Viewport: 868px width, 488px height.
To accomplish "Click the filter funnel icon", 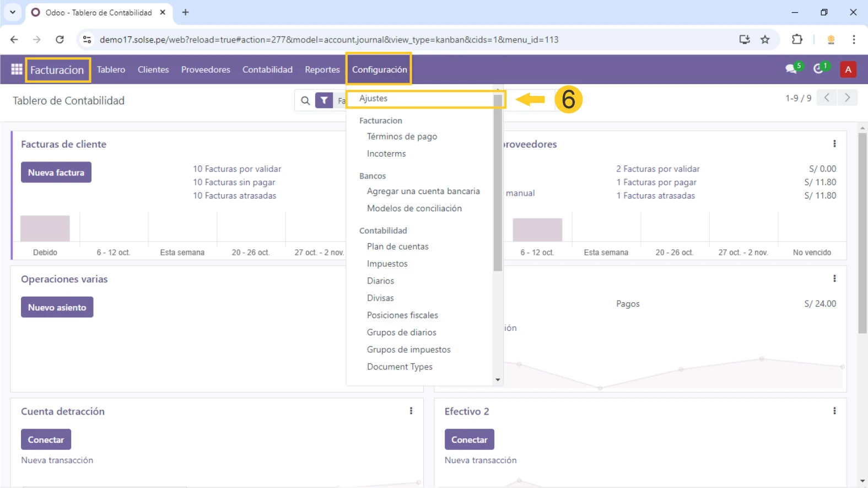I will click(324, 100).
